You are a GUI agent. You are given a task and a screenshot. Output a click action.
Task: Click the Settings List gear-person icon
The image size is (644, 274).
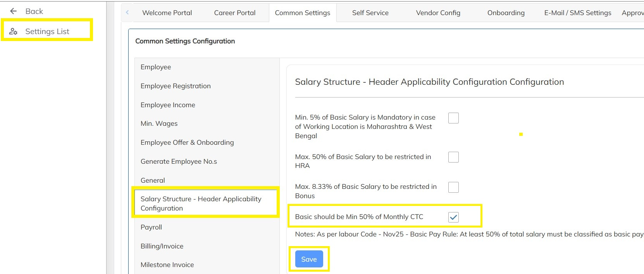tap(13, 31)
